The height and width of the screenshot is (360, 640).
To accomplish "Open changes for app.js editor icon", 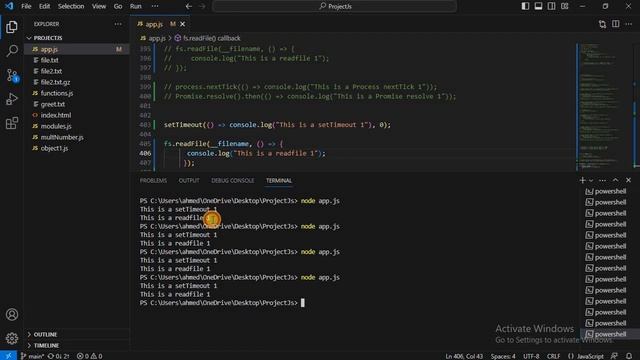I will point(602,24).
